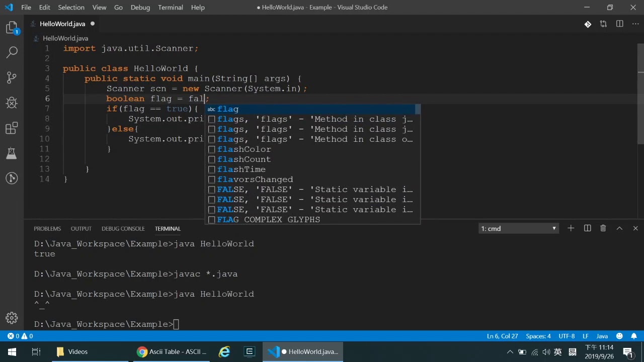Open the GitLens view in activity bar
This screenshot has height=362, width=644.
(12, 178)
